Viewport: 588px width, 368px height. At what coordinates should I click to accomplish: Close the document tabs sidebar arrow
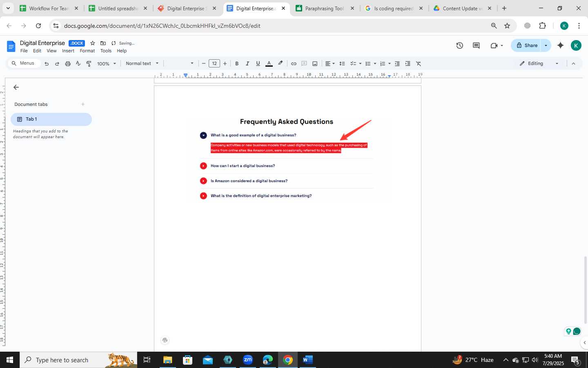click(16, 88)
